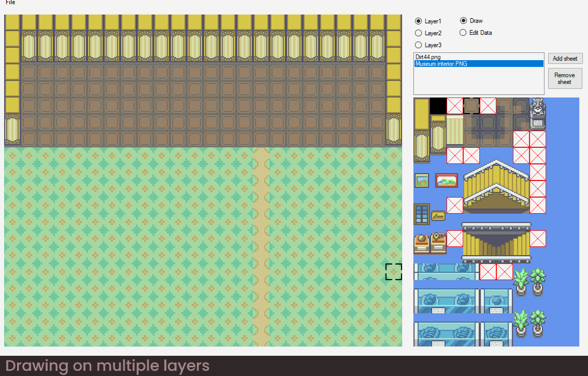Viewport: 588px width, 376px height.
Task: Click the Remove sheet button
Action: 565,78
